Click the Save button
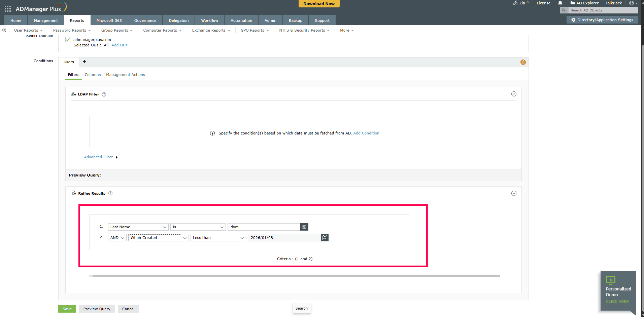This screenshot has height=317, width=644. (x=67, y=309)
